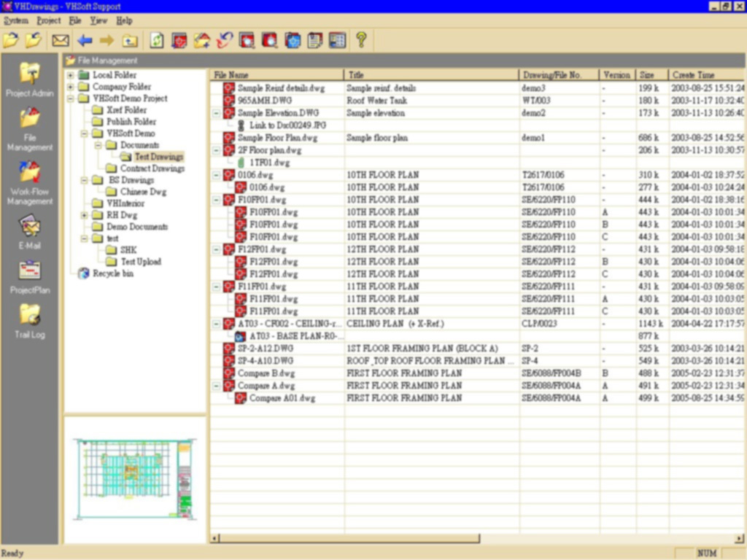Expand the Local Folder tree node
Screen dimensions: 747x560
pos(70,75)
